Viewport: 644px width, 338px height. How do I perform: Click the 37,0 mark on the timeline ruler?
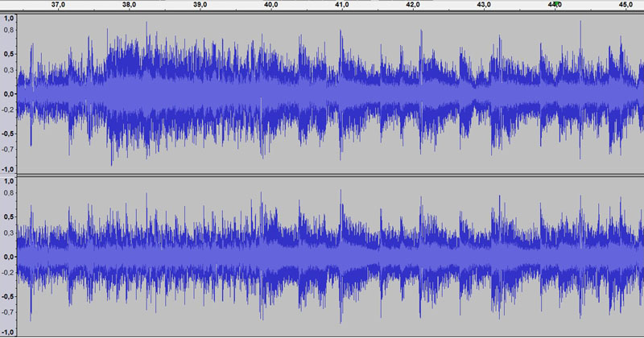(58, 5)
